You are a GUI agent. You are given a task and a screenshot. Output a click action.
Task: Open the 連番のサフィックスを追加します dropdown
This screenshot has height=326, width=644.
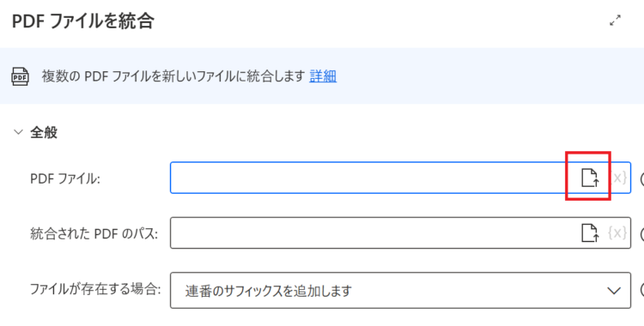tap(400, 290)
